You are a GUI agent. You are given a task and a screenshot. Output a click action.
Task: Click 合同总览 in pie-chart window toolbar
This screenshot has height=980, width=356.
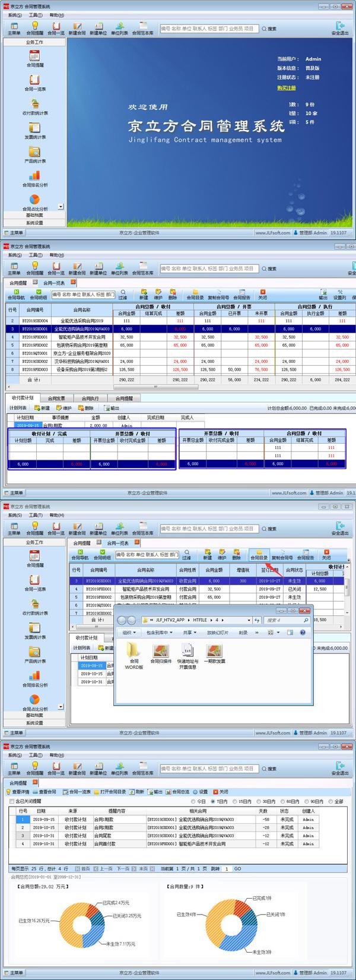pos(178,792)
